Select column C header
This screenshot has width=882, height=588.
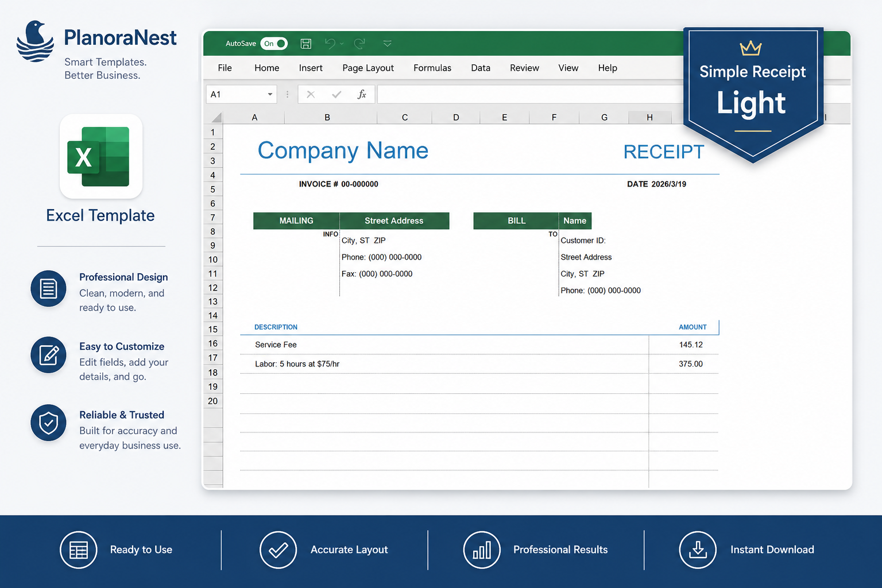pos(405,117)
